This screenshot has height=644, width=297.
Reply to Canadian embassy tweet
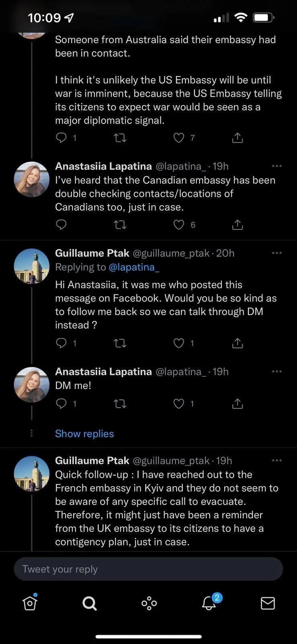[x=61, y=225]
